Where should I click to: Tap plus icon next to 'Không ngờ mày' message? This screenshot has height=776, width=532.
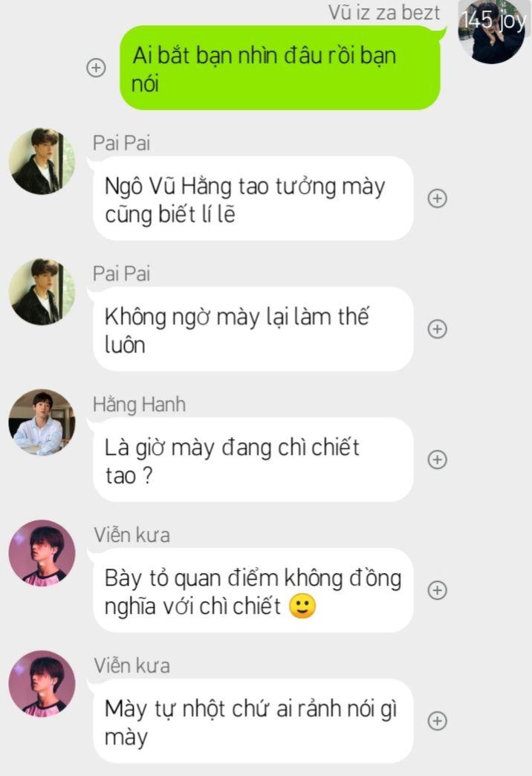pos(437,329)
